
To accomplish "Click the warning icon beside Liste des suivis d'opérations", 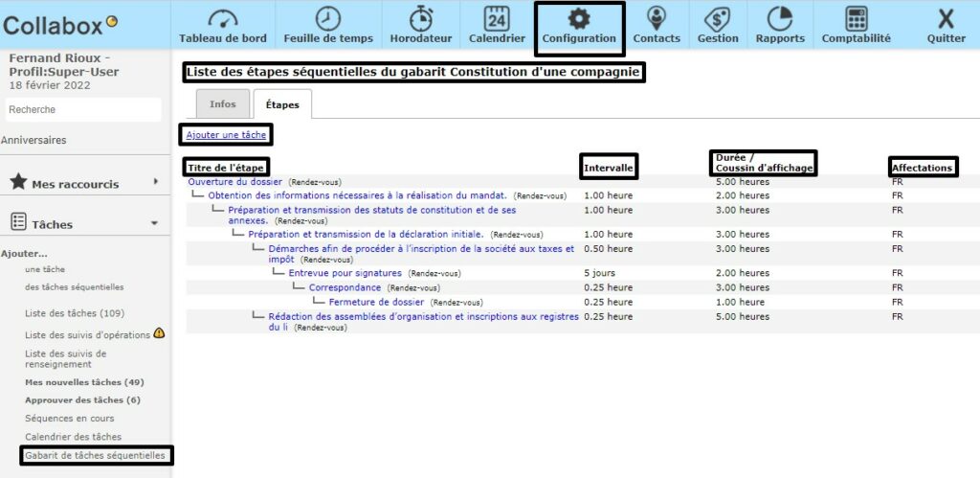I will 159,333.
